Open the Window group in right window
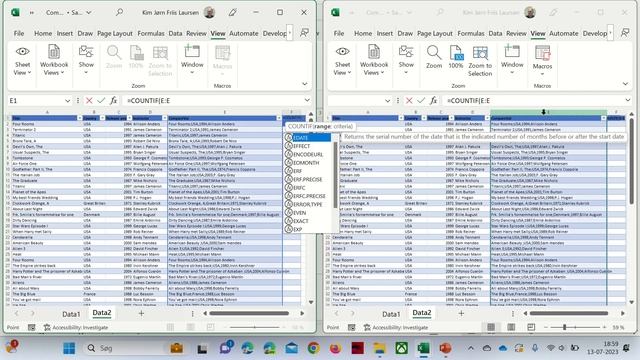The height and width of the screenshot is (360, 640). click(x=512, y=61)
